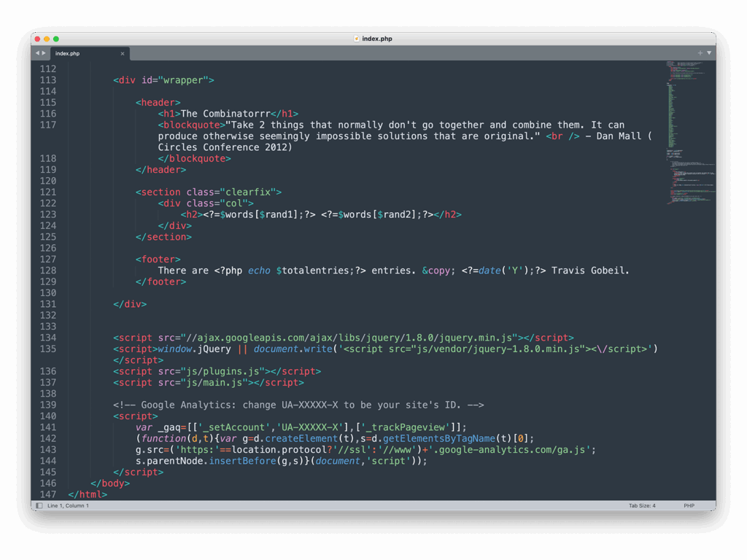
Task: Click line number 120 in the gutter
Action: 48,181
